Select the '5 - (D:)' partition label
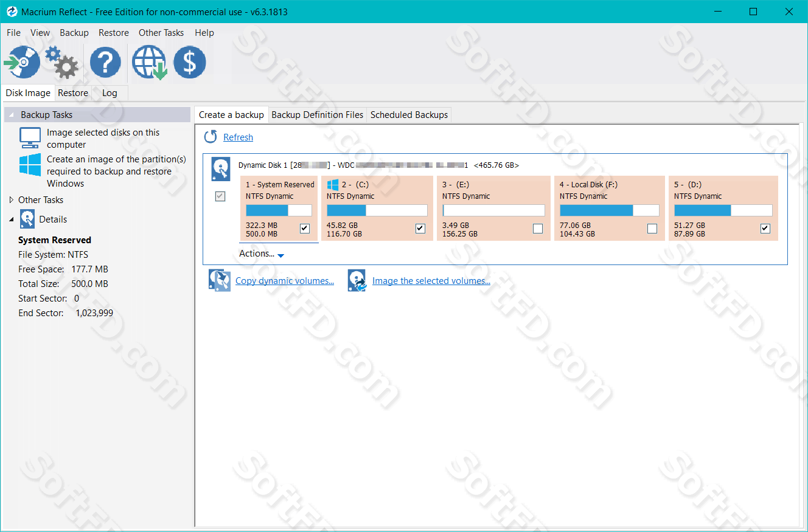Image resolution: width=808 pixels, height=532 pixels. [688, 184]
